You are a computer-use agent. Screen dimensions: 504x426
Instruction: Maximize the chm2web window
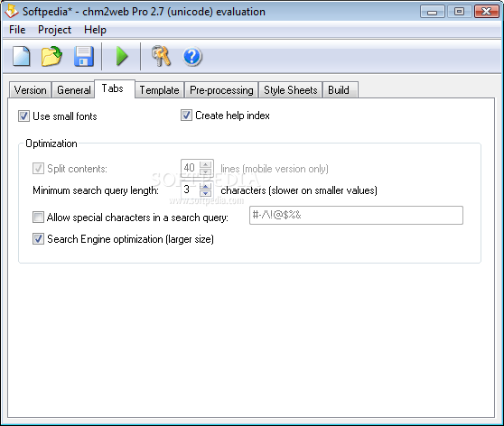pos(459,12)
